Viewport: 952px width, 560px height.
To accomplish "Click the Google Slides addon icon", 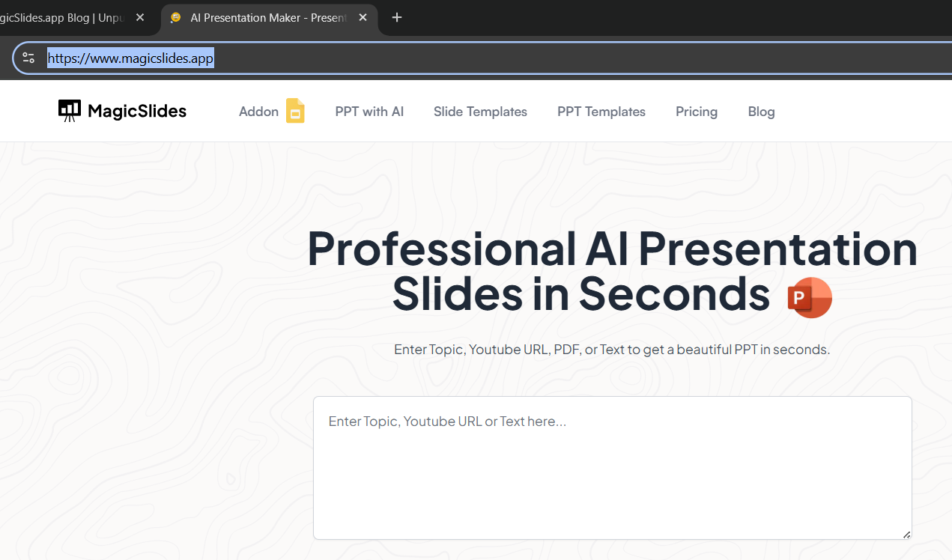I will click(295, 111).
